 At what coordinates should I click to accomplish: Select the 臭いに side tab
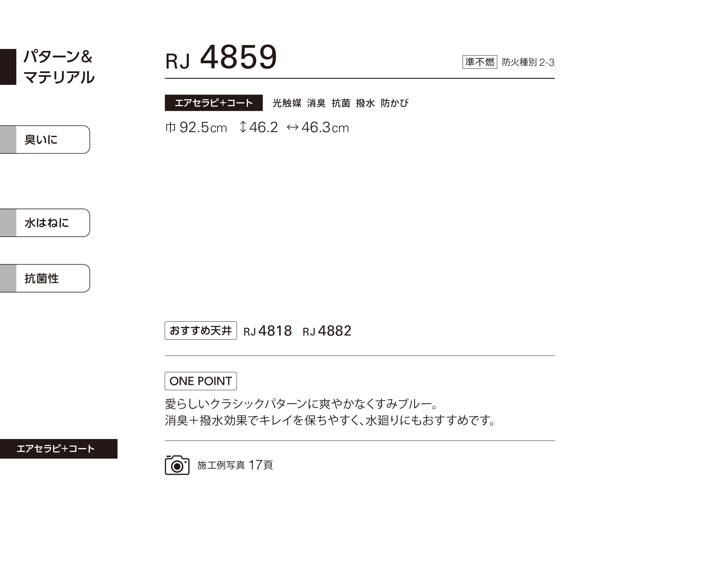pos(45,139)
